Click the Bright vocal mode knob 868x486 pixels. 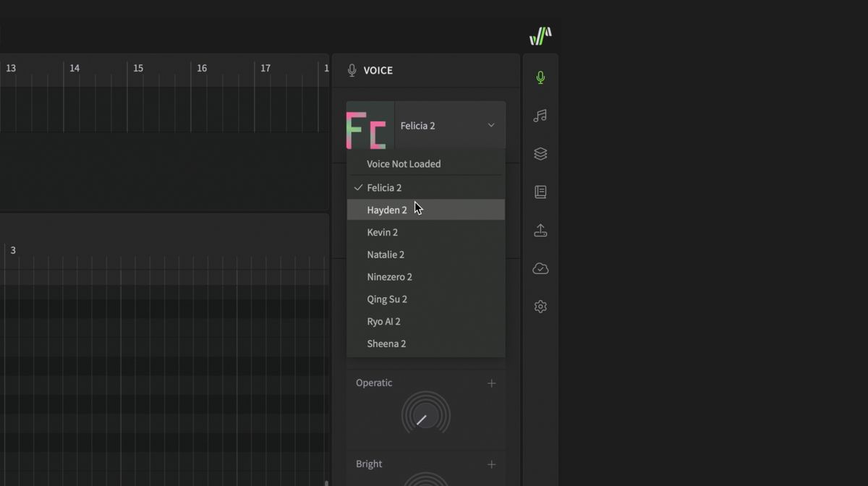(426, 479)
